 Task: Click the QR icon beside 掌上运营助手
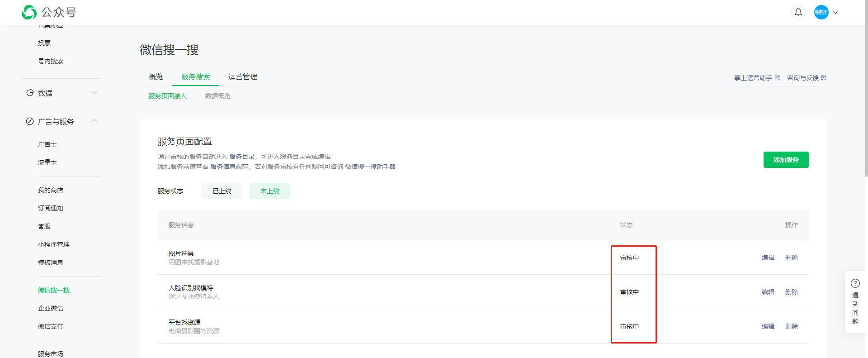point(777,78)
